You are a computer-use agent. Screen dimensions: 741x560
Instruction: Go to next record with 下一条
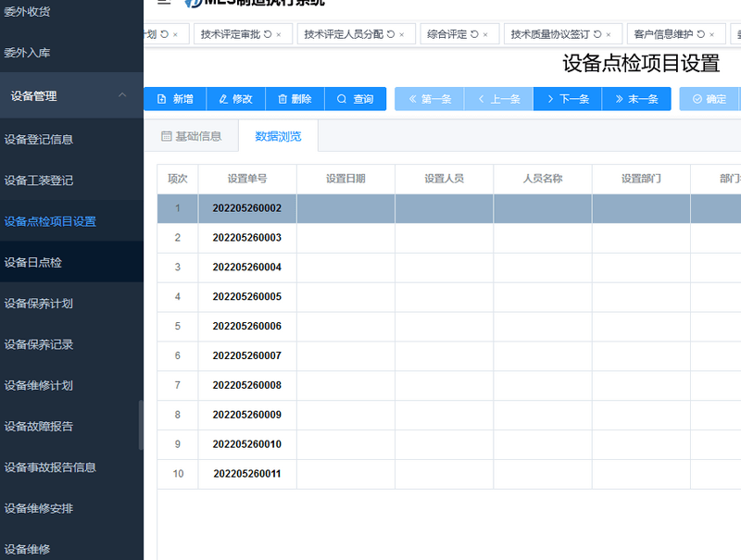(x=568, y=99)
